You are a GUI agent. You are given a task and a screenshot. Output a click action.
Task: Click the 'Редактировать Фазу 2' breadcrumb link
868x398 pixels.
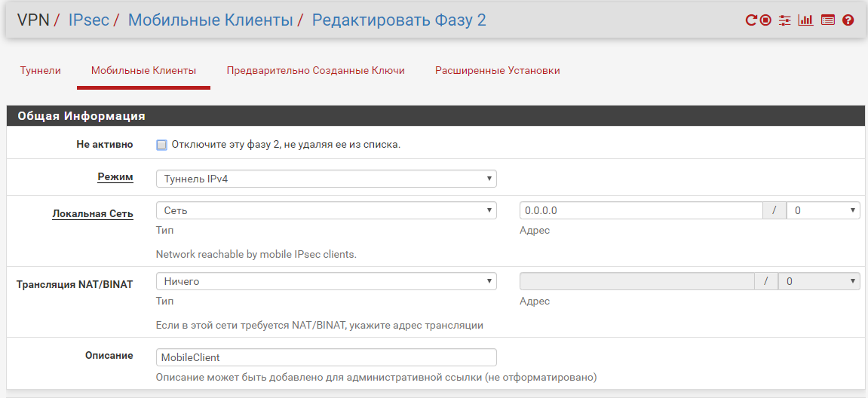coord(399,20)
